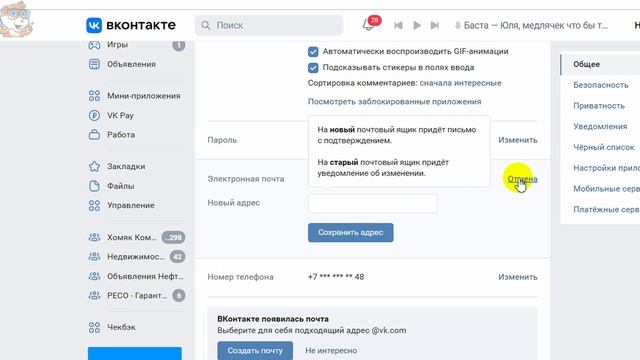Click the Новый адрес input field
Viewport: 640px width, 360px height.
[x=372, y=203]
